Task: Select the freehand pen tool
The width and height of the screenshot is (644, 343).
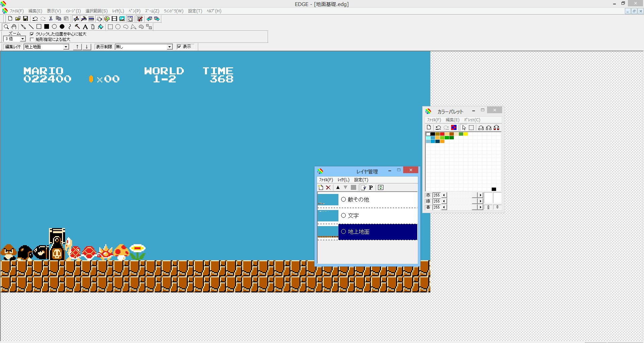Action: pyautogui.click(x=23, y=27)
